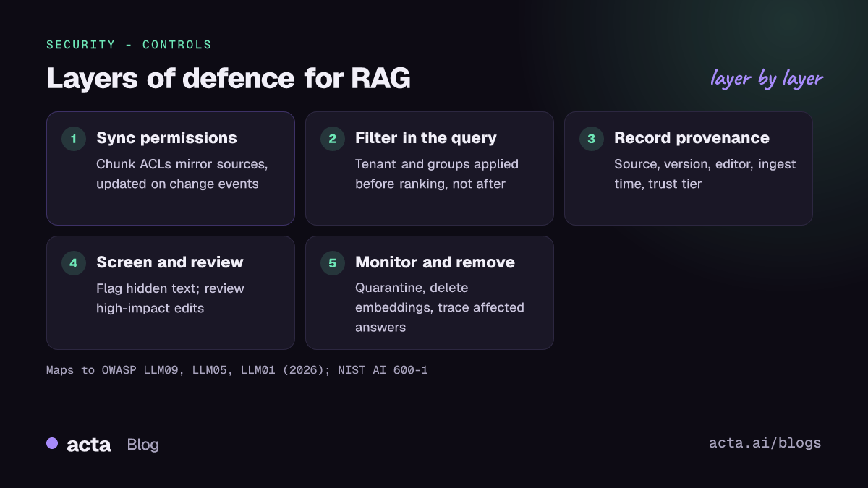Select the 'Sync permissions' card title
The height and width of the screenshot is (488, 868).
pyautogui.click(x=166, y=138)
